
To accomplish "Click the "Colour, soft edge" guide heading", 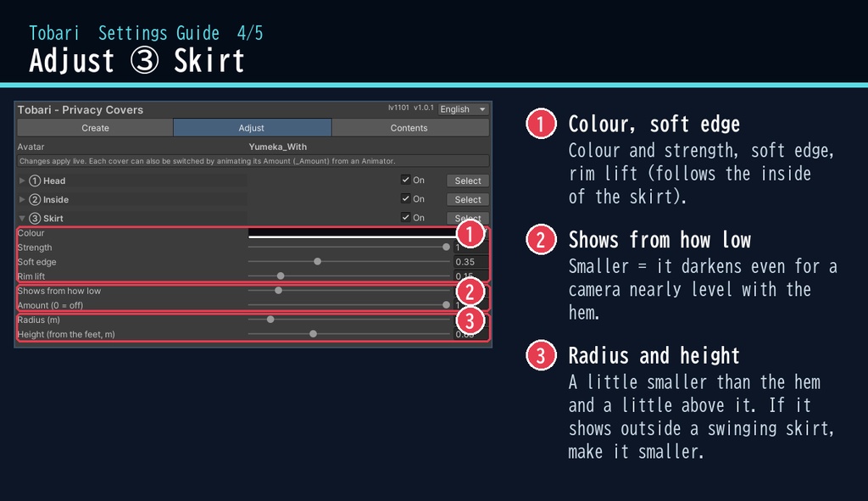I will point(654,124).
